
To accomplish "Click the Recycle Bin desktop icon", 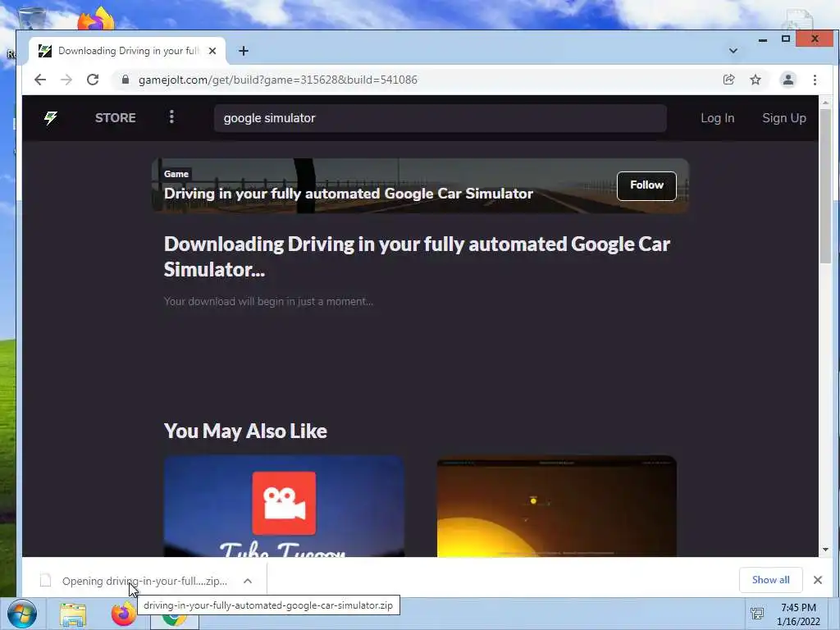I will 32,19.
